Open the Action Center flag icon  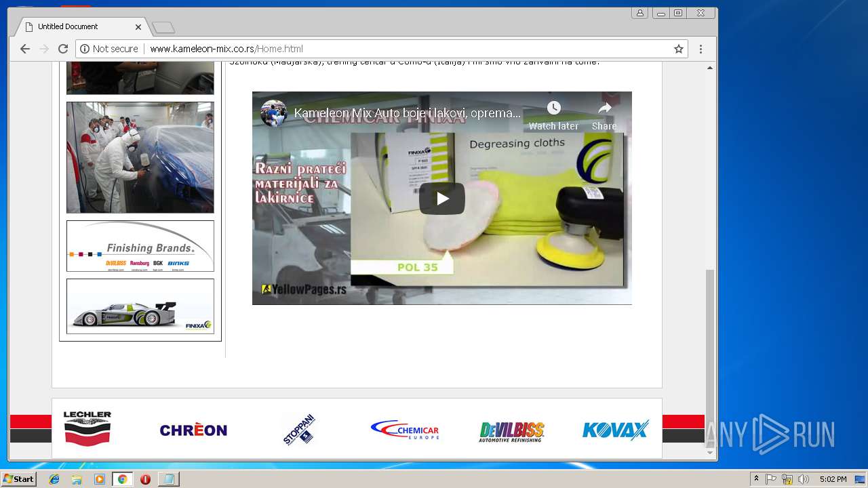coord(771,479)
